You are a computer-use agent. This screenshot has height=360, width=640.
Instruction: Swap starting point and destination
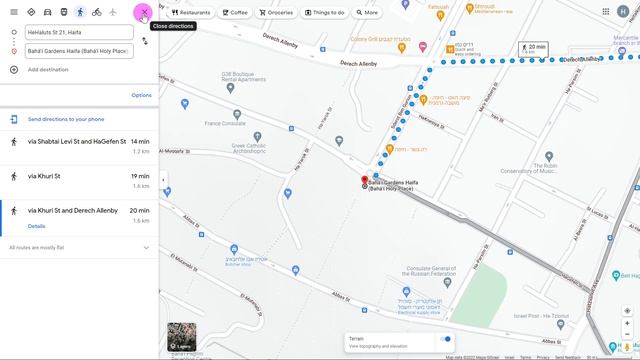(144, 41)
